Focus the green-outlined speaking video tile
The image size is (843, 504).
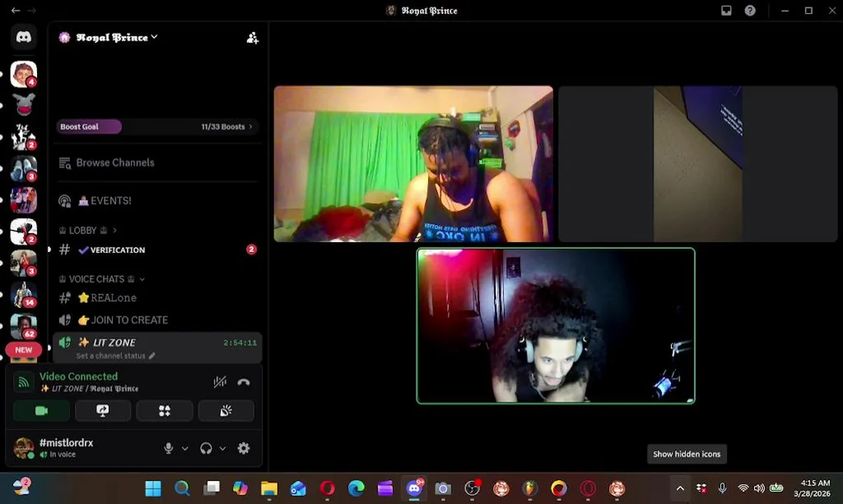(556, 326)
